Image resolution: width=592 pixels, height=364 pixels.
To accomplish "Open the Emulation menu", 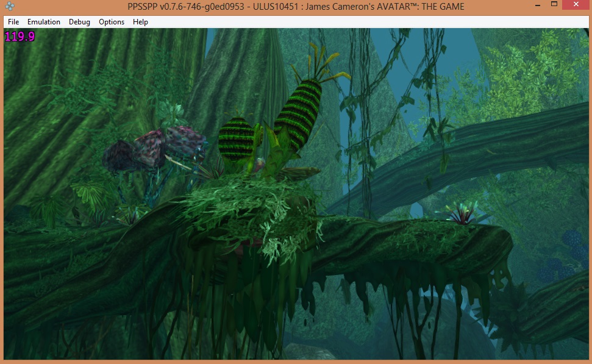I will pyautogui.click(x=44, y=22).
